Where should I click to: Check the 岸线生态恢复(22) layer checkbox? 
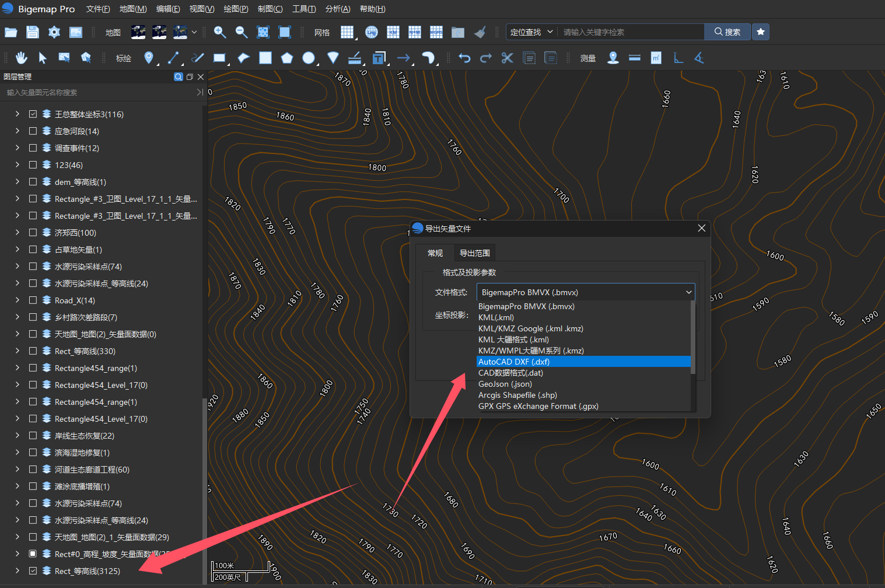(x=33, y=436)
